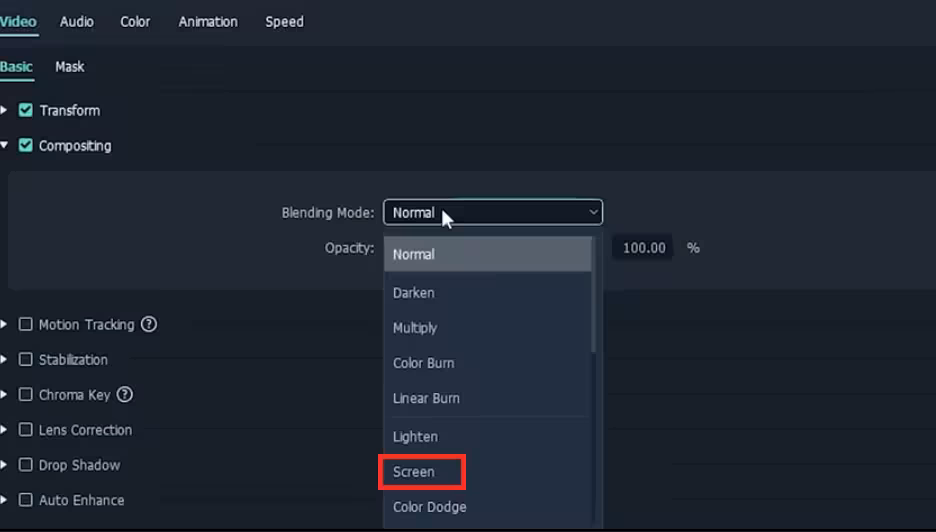This screenshot has width=936, height=532.
Task: Disable the Compositing checkbox
Action: 26,145
